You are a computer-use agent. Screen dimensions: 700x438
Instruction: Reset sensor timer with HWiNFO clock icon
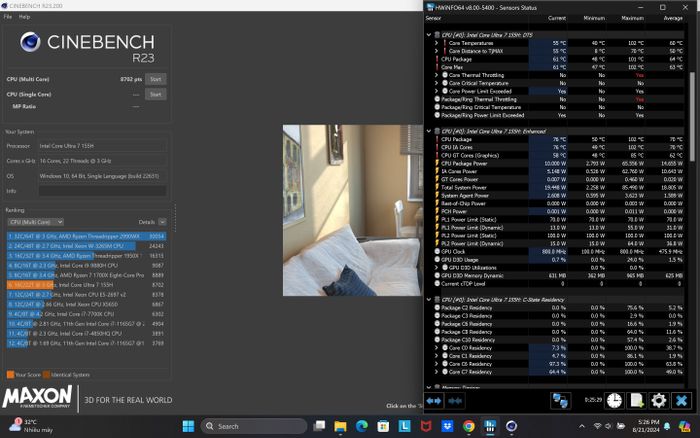click(x=614, y=400)
